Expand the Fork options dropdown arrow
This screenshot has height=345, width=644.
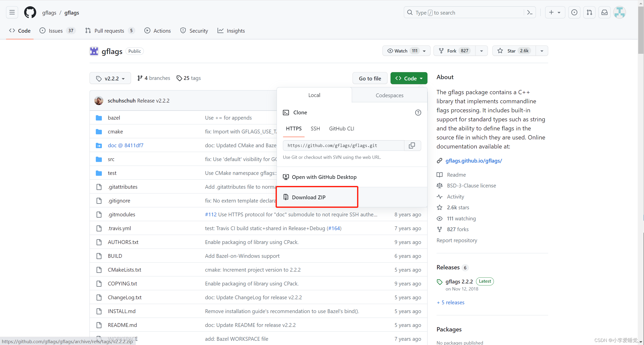point(481,51)
